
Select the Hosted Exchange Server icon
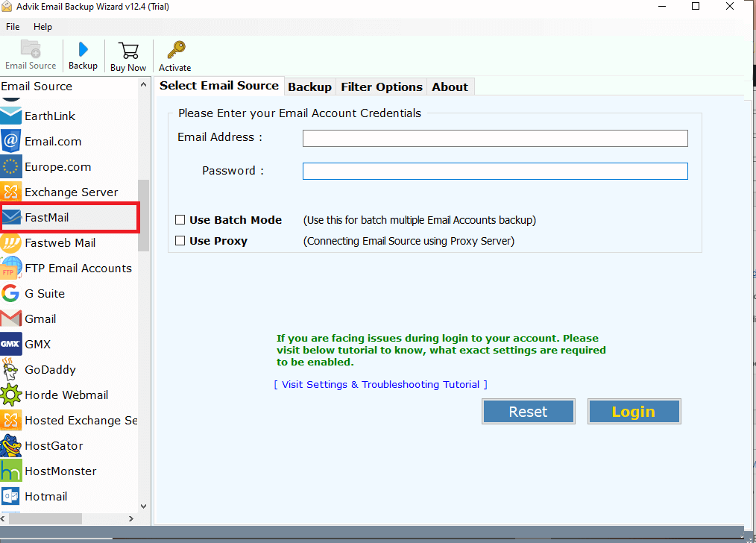click(11, 420)
